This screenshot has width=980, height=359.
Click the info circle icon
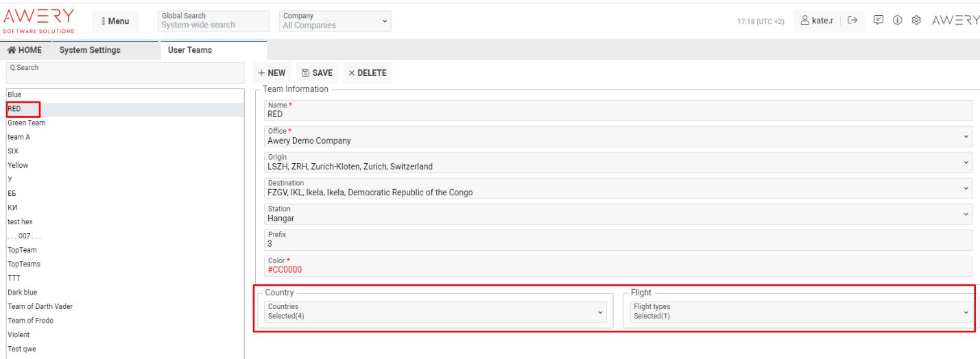click(897, 21)
